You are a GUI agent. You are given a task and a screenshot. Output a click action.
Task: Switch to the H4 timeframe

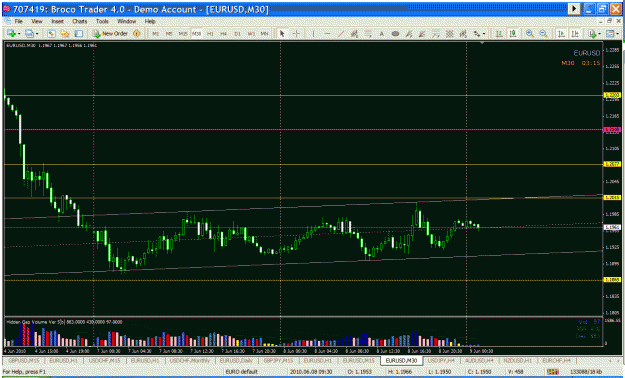pos(224,34)
